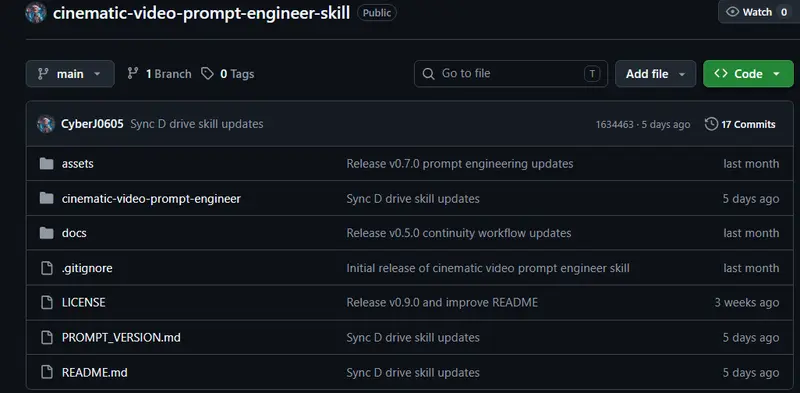Image resolution: width=800 pixels, height=393 pixels.
Task: Open commit Release v0.9.0 and improve README
Action: (x=442, y=303)
